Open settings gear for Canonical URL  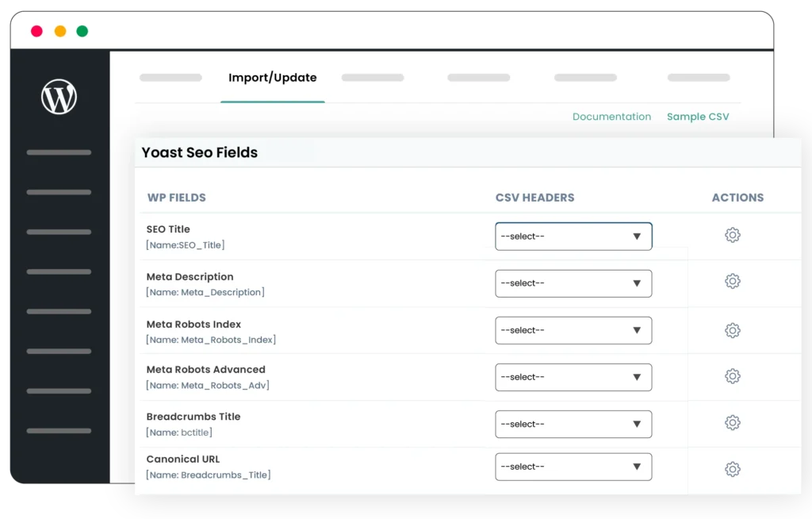click(x=732, y=467)
